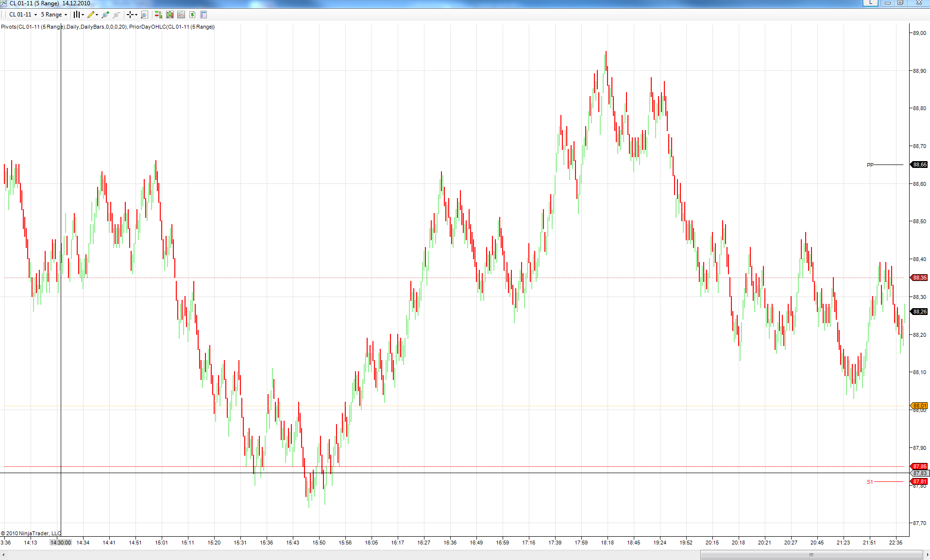Screen dimensions: 930x560
Task: Click the zoom out magnifier icon
Action: point(117,15)
